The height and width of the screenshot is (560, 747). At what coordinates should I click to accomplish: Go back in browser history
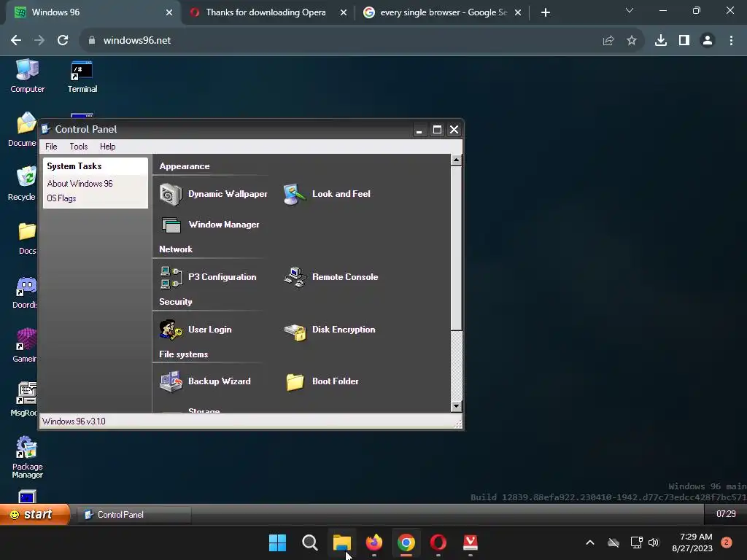click(x=16, y=41)
